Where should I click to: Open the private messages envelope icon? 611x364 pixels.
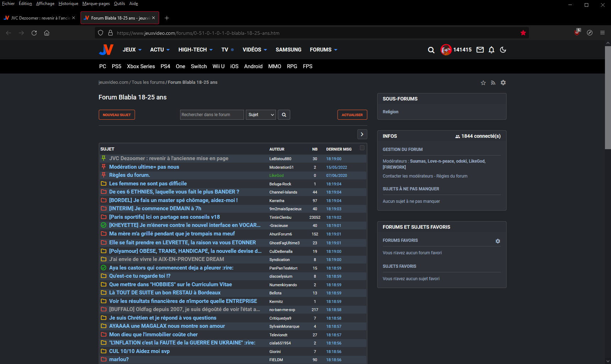click(480, 50)
